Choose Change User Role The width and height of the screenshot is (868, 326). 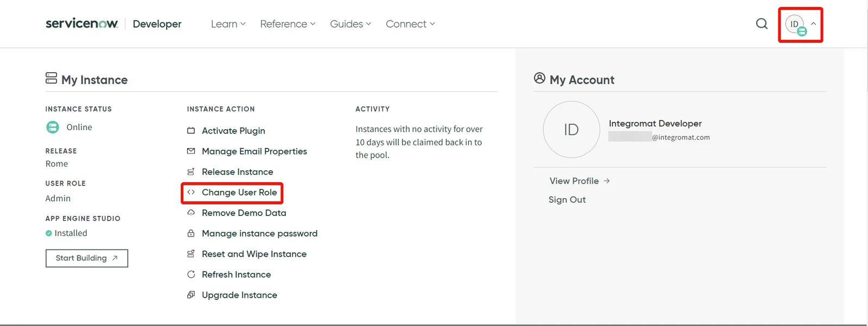tap(239, 193)
